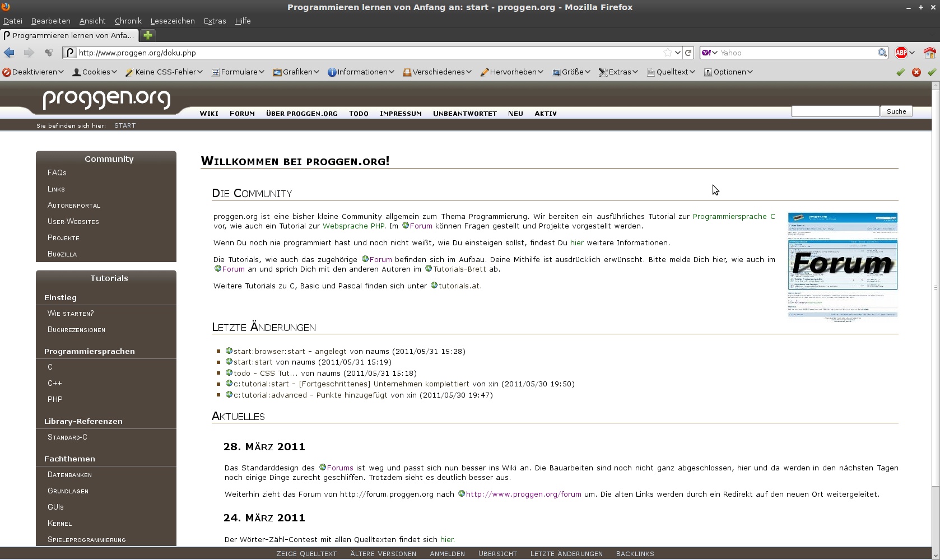Click the blue back arrow button

coord(9,53)
